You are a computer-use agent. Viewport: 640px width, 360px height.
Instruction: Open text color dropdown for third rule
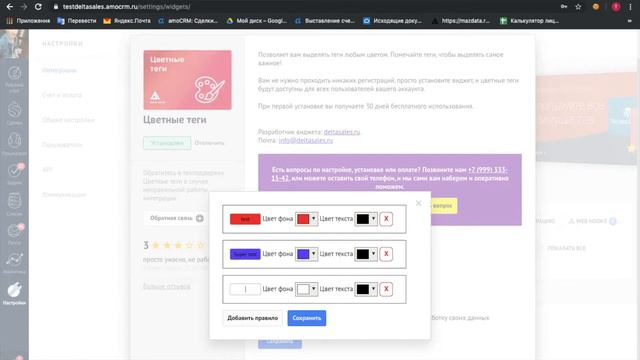[373, 289]
